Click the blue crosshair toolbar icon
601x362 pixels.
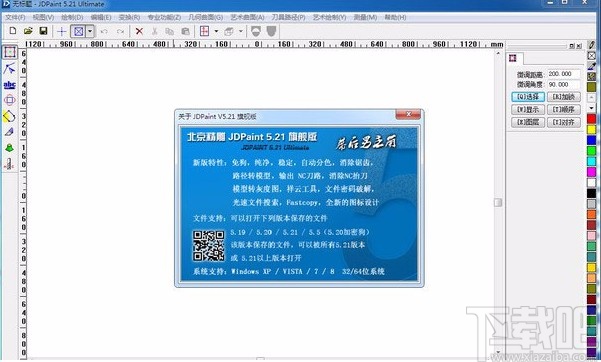click(x=62, y=31)
